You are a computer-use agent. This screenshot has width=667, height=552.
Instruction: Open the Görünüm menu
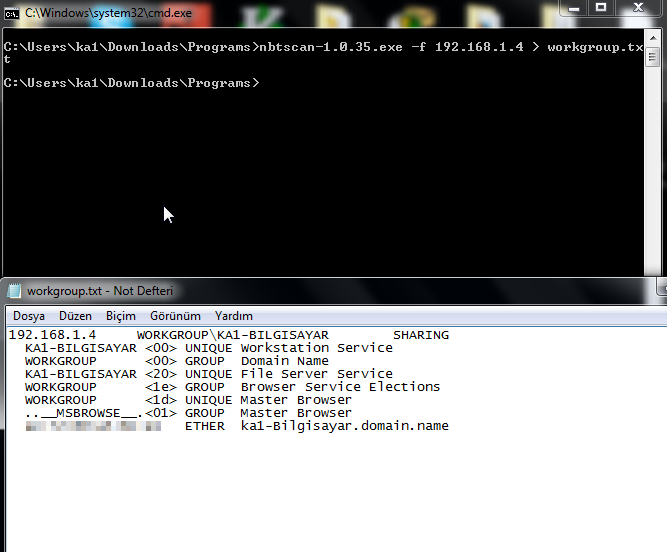click(175, 316)
